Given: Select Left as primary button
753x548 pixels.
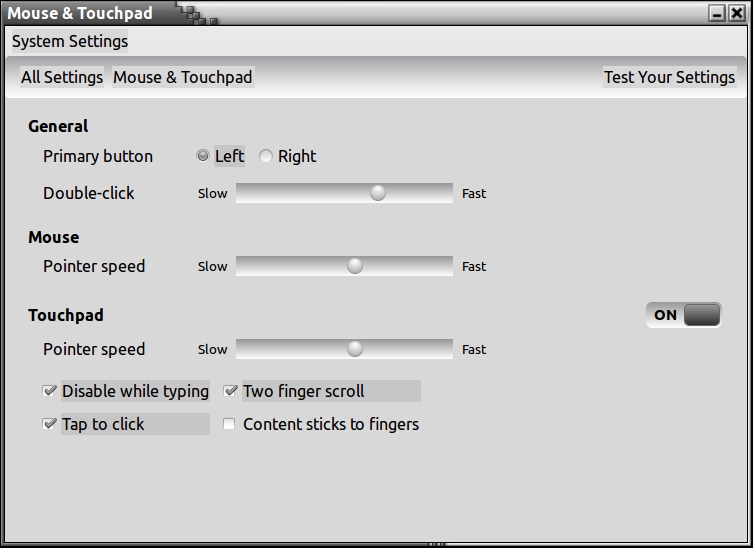Looking at the screenshot, I should 203,156.
